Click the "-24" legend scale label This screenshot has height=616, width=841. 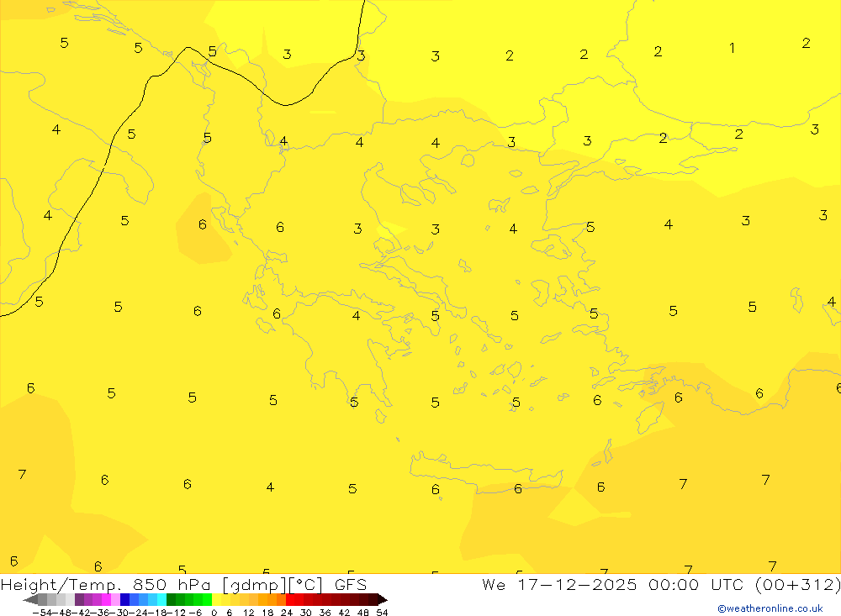pyautogui.click(x=139, y=613)
